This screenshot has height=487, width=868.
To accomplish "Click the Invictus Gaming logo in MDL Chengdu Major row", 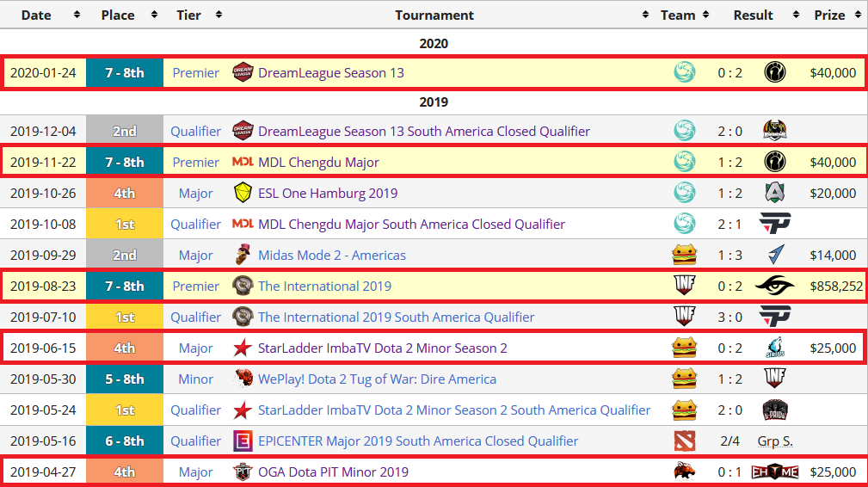I will pyautogui.click(x=774, y=162).
